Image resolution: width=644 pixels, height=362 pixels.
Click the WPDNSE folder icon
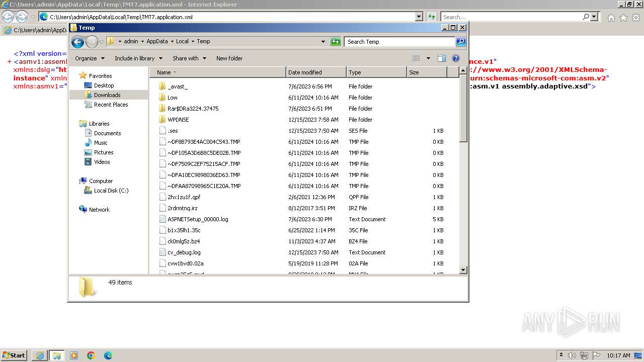tap(162, 120)
